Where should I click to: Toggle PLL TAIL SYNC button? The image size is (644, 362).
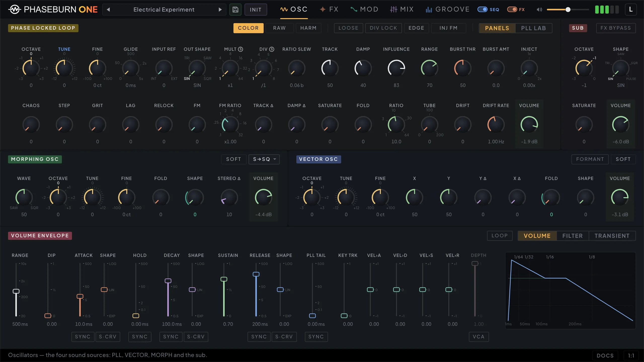tap(316, 337)
